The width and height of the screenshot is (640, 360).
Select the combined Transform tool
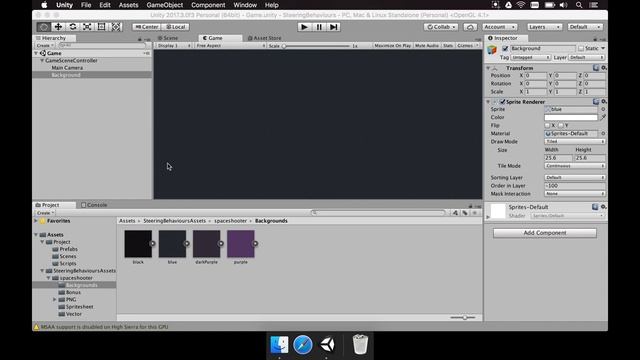pos(116,27)
